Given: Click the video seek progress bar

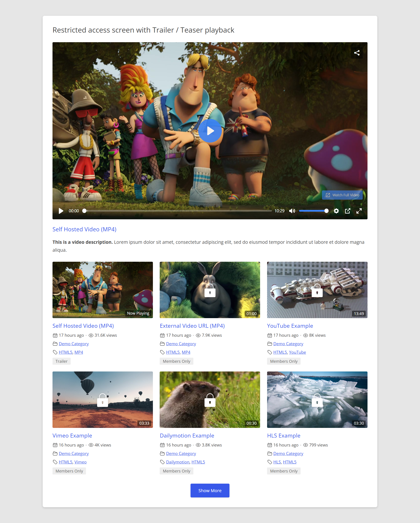Looking at the screenshot, I should pos(178,211).
